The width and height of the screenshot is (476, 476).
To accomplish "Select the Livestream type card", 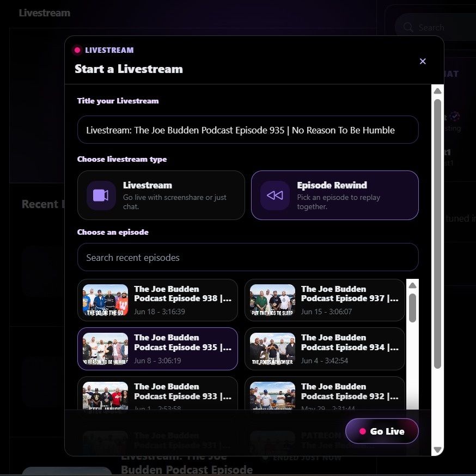I will (x=161, y=195).
